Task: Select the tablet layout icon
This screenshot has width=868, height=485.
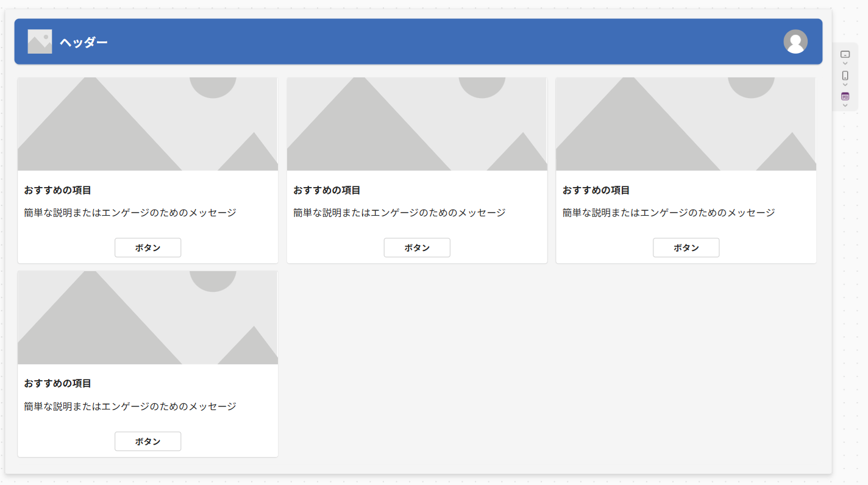Action: (845, 55)
